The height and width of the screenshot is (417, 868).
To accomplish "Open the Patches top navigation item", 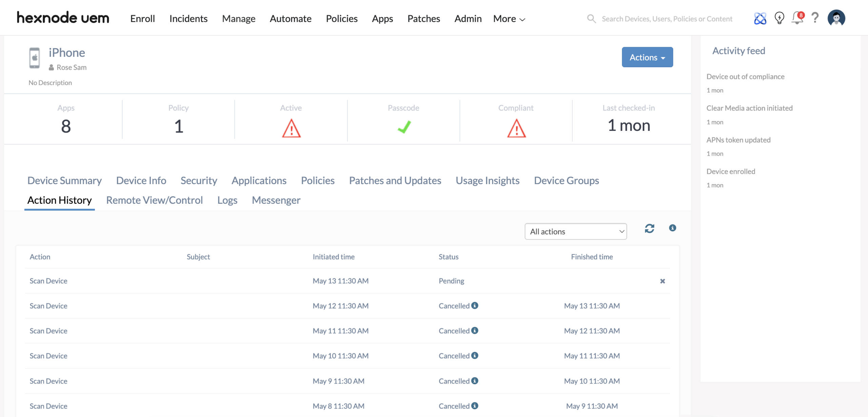I will point(423,19).
